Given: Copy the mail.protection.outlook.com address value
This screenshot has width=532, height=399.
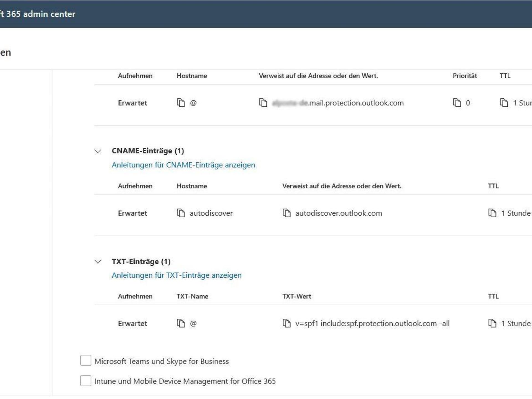Looking at the screenshot, I should (x=263, y=103).
